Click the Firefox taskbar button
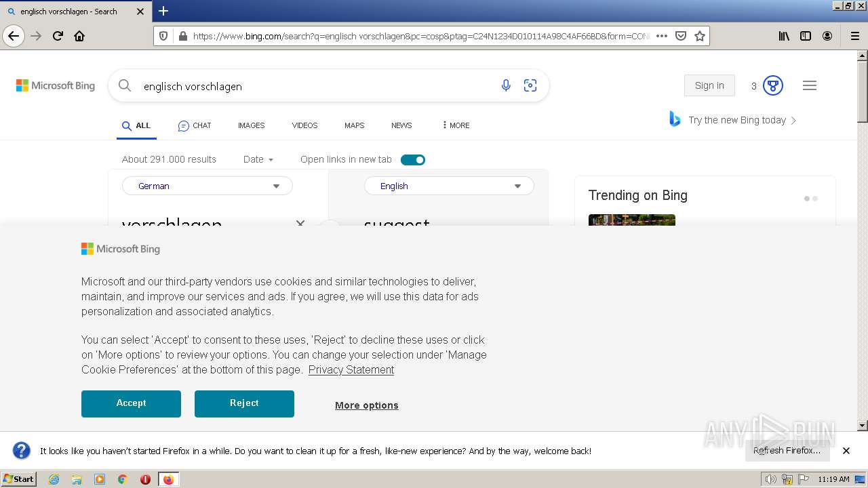Image resolution: width=868 pixels, height=488 pixels. [168, 479]
